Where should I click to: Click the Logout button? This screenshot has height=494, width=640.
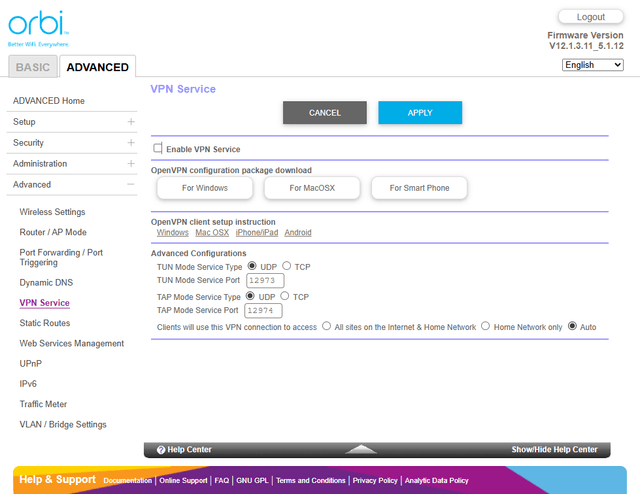[591, 17]
